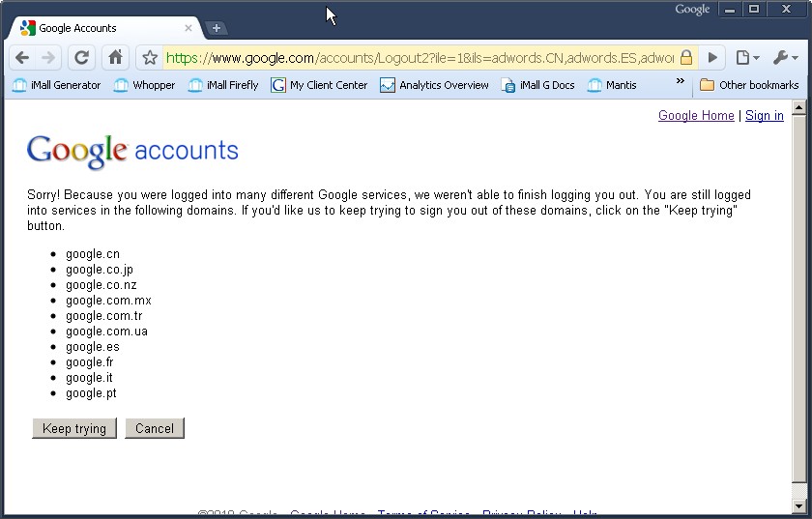Open the Whopper bookmark

tap(144, 85)
